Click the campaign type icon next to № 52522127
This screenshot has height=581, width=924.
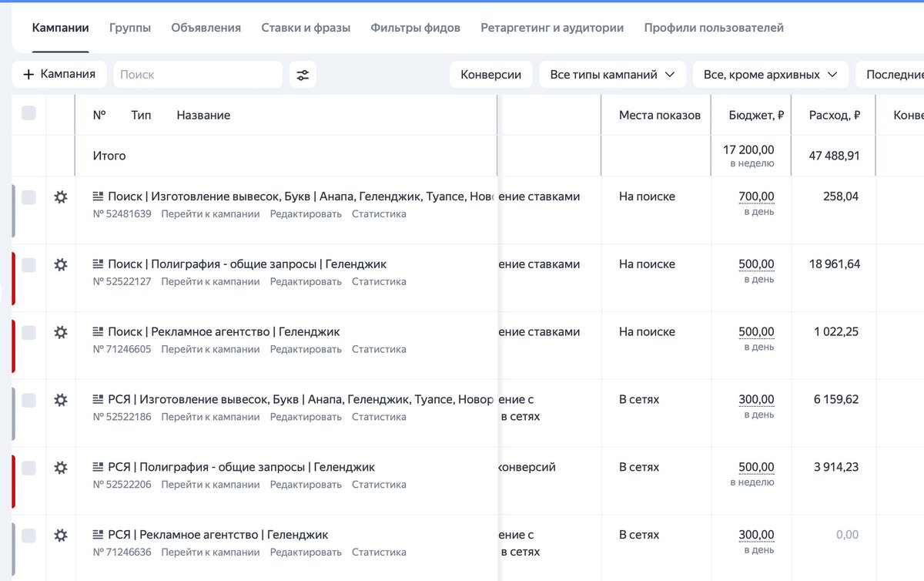click(x=96, y=264)
